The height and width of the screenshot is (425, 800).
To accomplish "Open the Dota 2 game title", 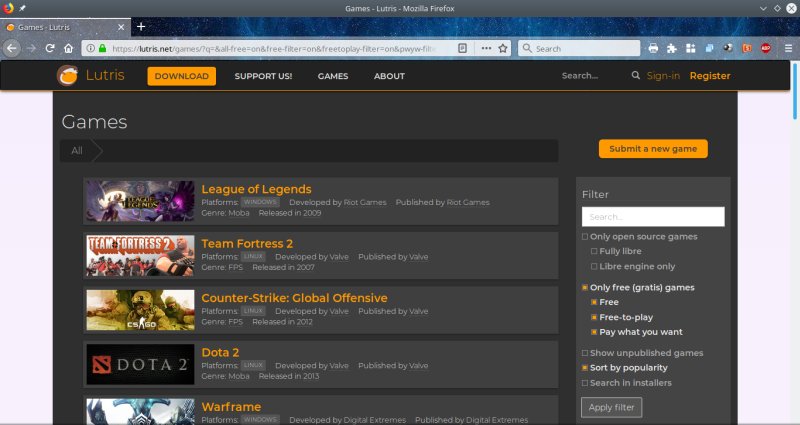I will (x=220, y=353).
